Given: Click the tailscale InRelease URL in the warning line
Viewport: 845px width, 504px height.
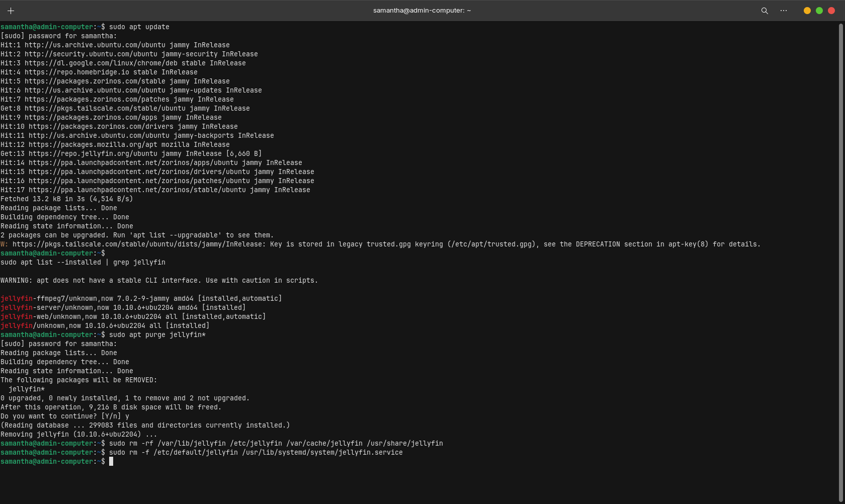Looking at the screenshot, I should click(137, 244).
